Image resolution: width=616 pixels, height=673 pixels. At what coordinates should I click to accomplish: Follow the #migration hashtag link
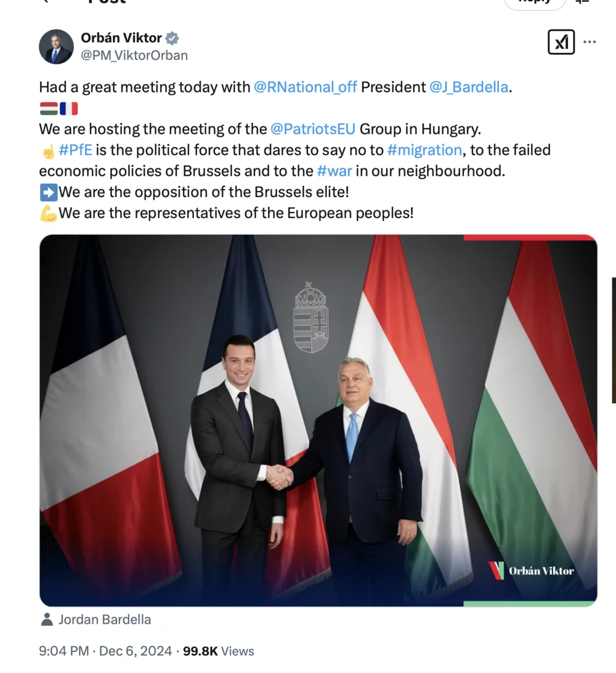pyautogui.click(x=424, y=150)
